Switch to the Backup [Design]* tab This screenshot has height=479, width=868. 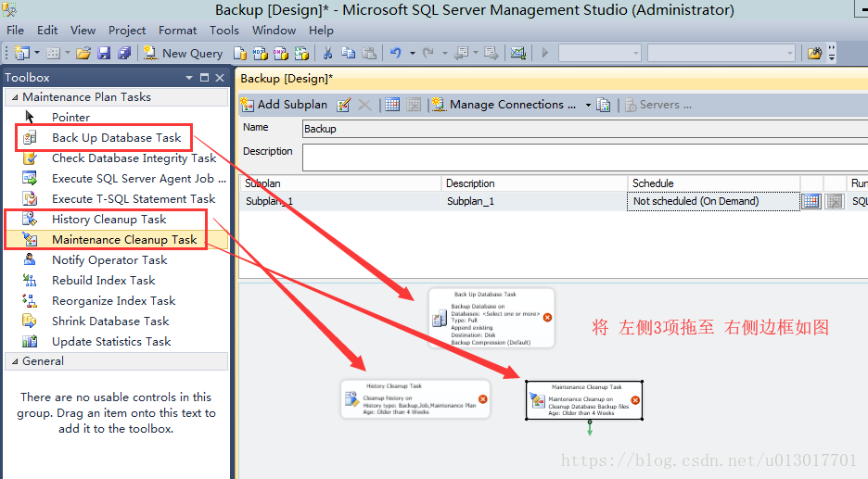click(x=287, y=79)
